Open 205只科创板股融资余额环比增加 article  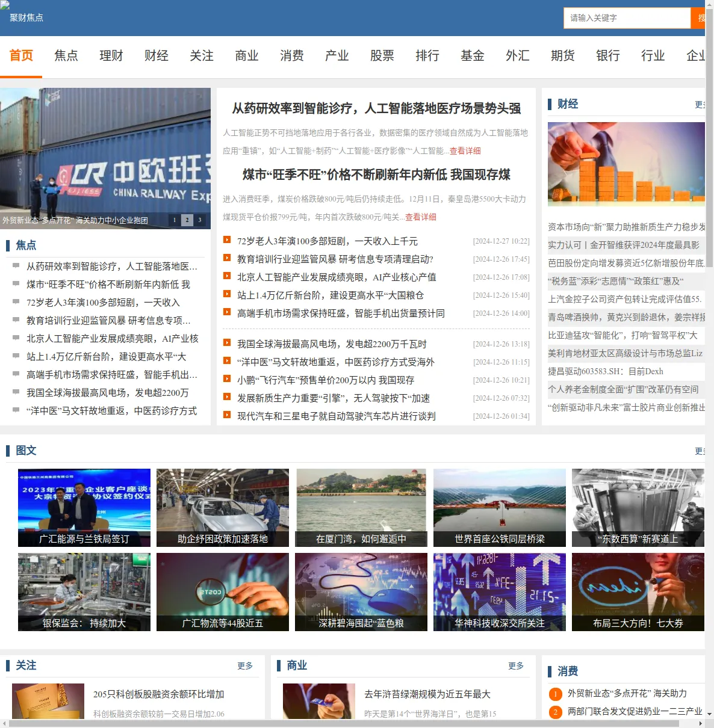159,694
